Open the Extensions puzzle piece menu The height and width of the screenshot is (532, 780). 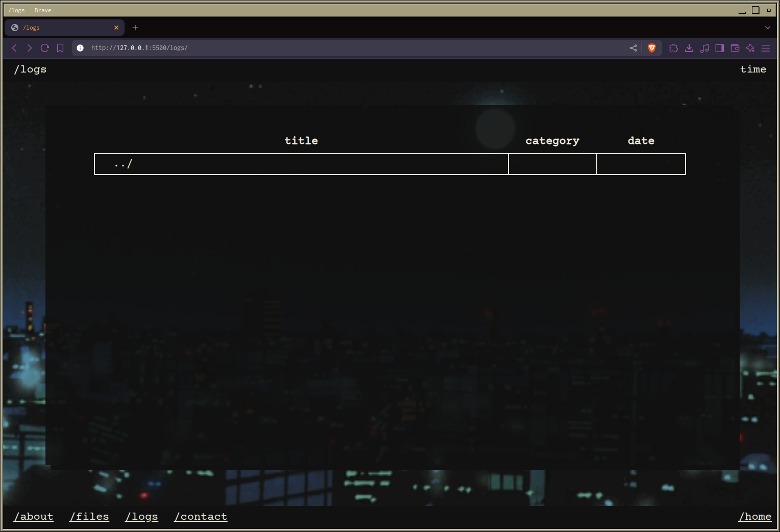click(x=674, y=48)
